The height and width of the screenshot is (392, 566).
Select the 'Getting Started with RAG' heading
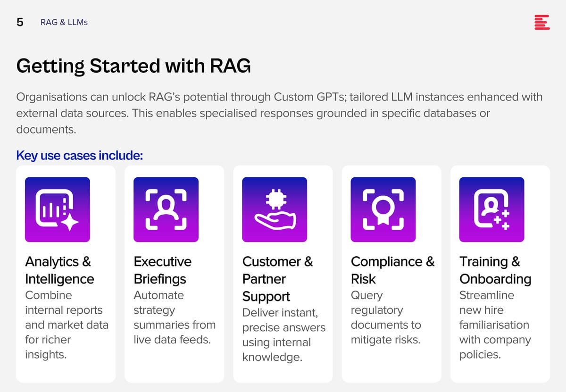coord(133,66)
